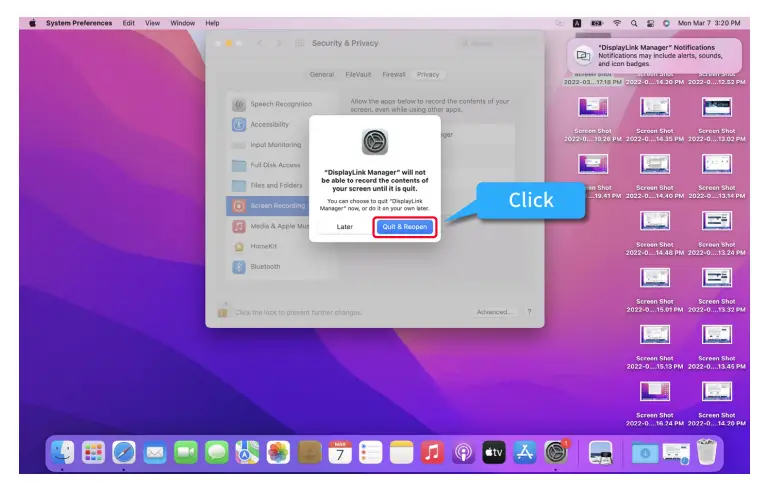Click the back arrow in Security & Privacy
Viewport: 758px width, 488px height.
coord(260,43)
